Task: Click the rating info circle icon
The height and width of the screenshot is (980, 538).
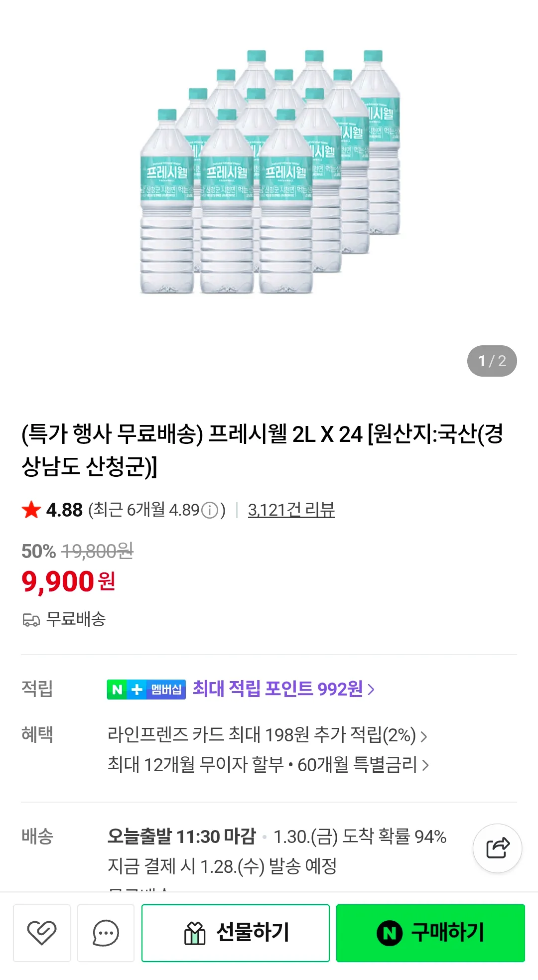Action: [210, 510]
